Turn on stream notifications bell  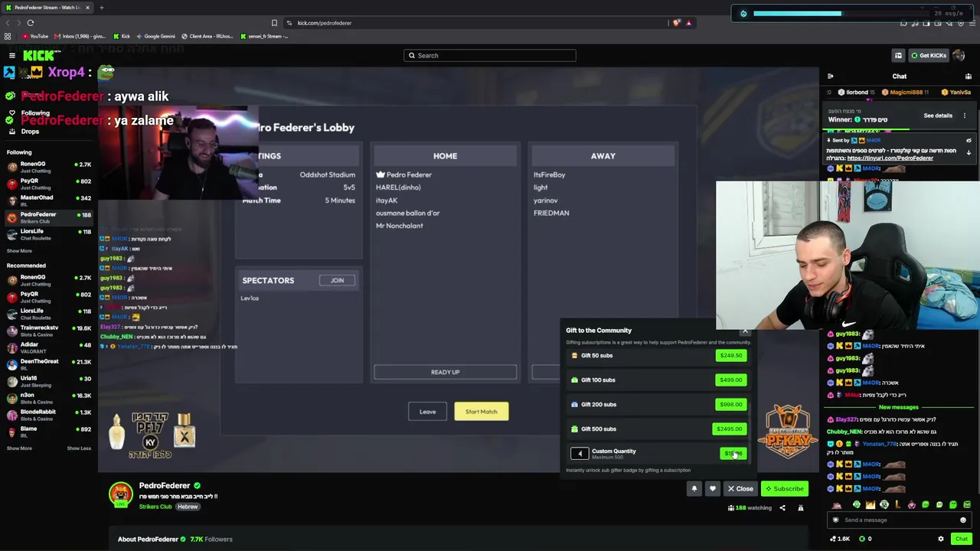pyautogui.click(x=694, y=488)
